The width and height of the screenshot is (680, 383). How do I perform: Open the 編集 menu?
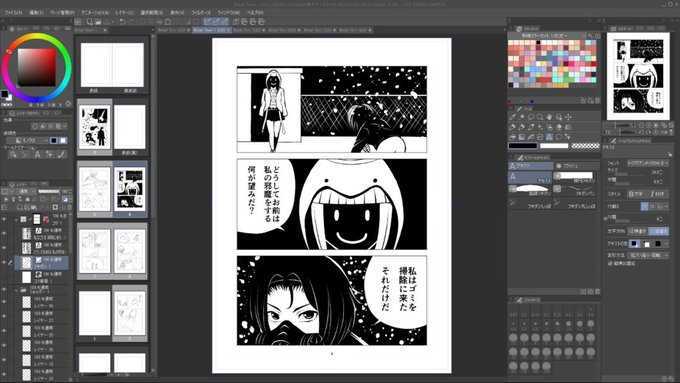(36, 13)
